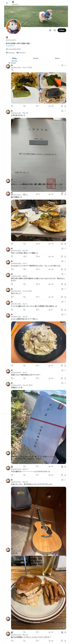The width and height of the screenshot is (72, 644).
Task: Repost the pinned Dec 17, 2024 post
Action: pyautogui.click(x=24, y=106)
